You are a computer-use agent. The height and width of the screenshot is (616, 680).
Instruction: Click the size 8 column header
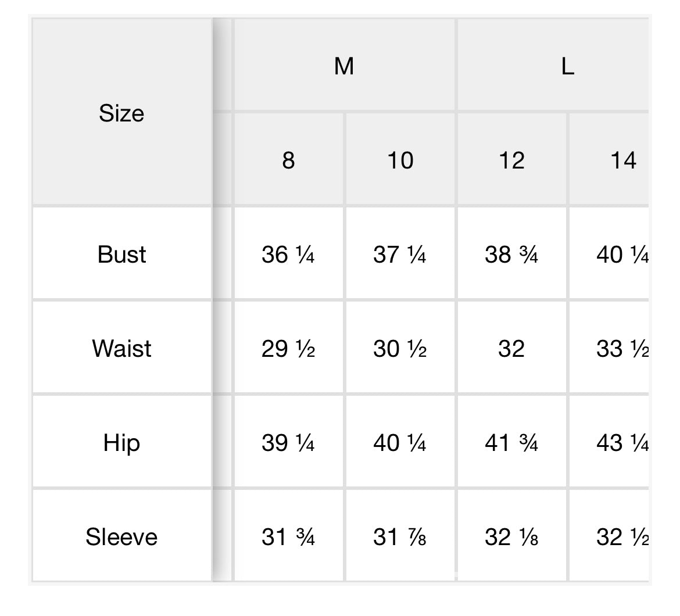tap(288, 160)
